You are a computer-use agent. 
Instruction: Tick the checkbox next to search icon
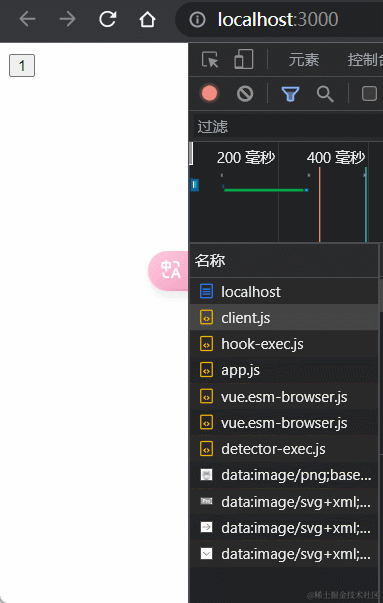click(369, 93)
